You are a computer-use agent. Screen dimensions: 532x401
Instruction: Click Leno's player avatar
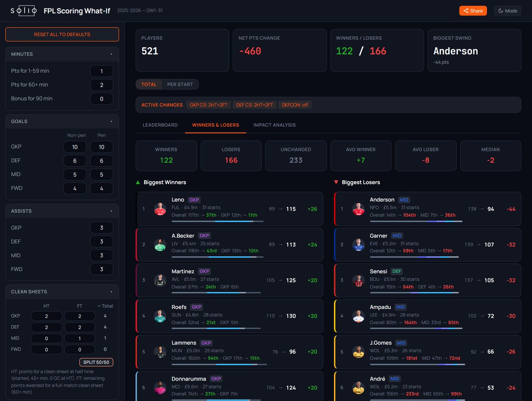[160, 209]
